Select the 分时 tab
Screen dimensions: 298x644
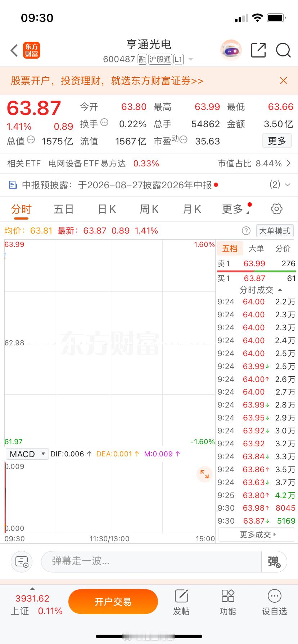click(21, 209)
